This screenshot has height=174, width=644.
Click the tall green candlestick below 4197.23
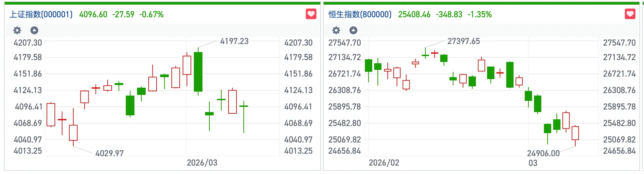[x=198, y=72]
